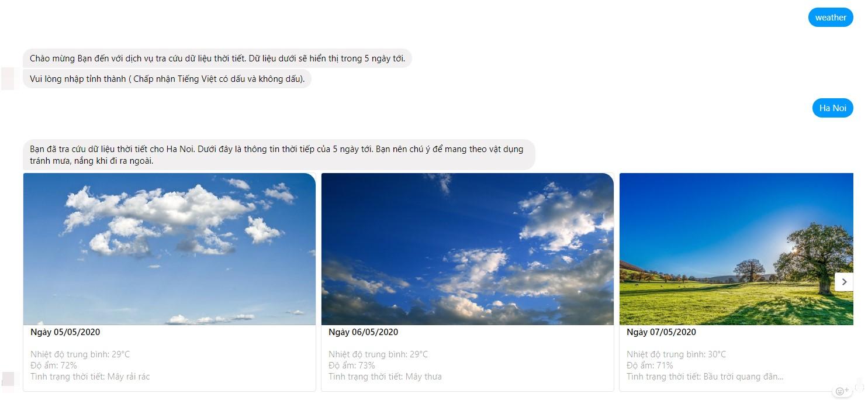The image size is (868, 400).
Task: Click the bot avatar beside the forecast cards
Action: point(8,379)
